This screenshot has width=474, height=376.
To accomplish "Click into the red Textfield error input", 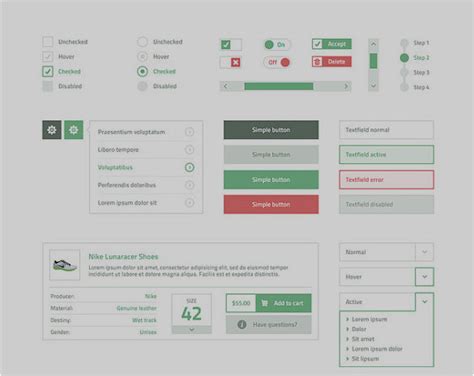I will [386, 180].
